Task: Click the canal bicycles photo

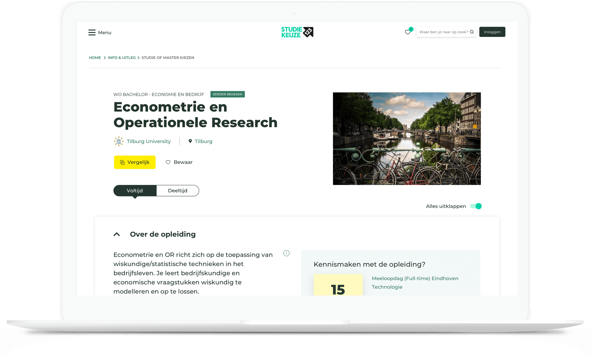Action: pos(407,139)
